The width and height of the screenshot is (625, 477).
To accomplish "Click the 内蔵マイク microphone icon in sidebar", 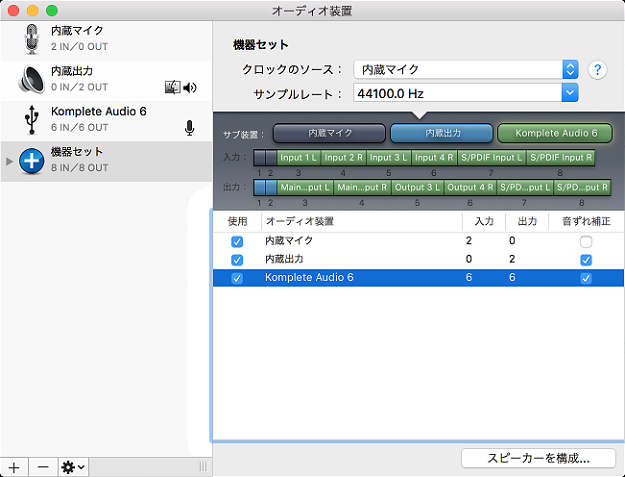I will (x=31, y=39).
